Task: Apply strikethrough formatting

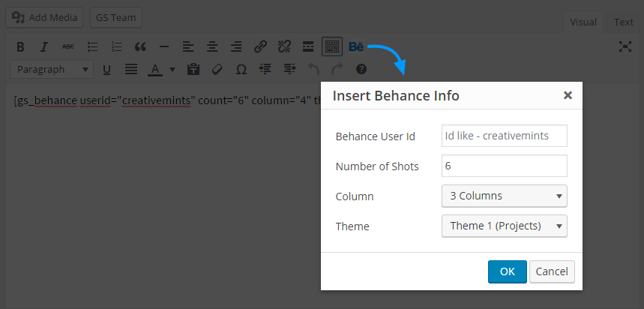Action: 68,47
